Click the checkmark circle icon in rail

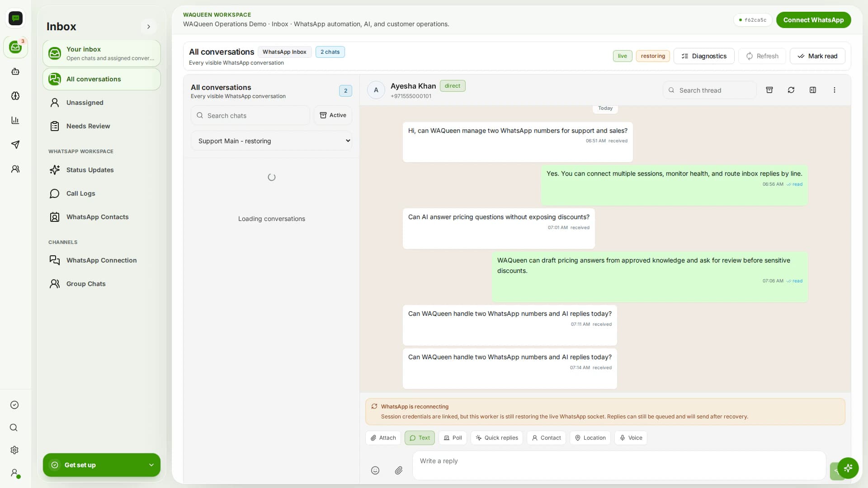(x=14, y=405)
